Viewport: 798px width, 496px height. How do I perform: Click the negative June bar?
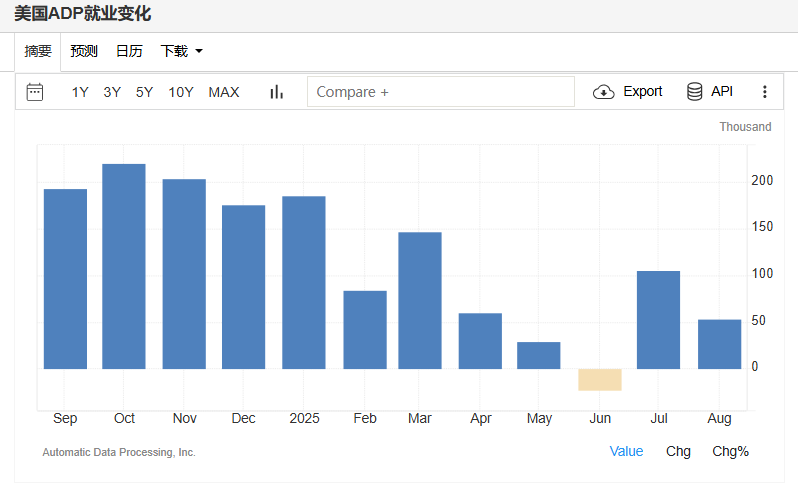pos(600,379)
